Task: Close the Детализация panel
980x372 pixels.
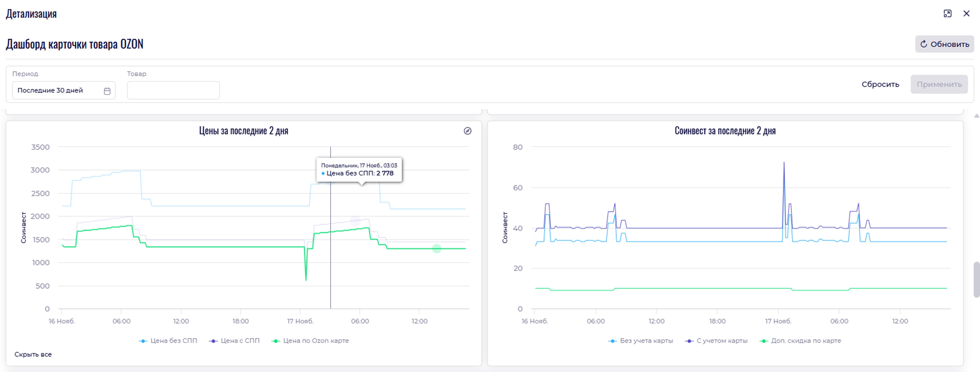Action: click(966, 14)
